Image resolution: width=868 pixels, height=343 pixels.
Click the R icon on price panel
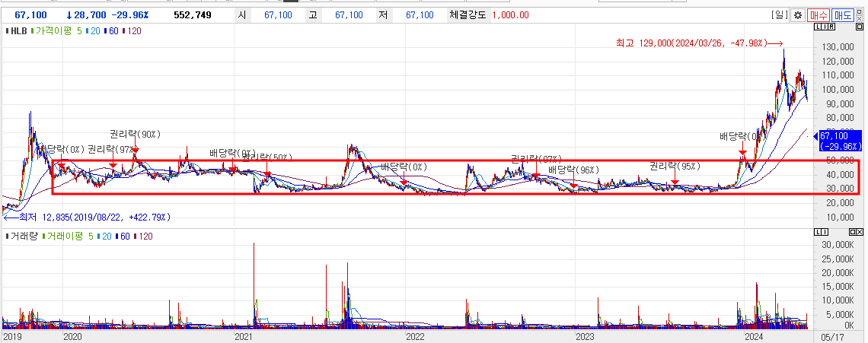pos(831,27)
